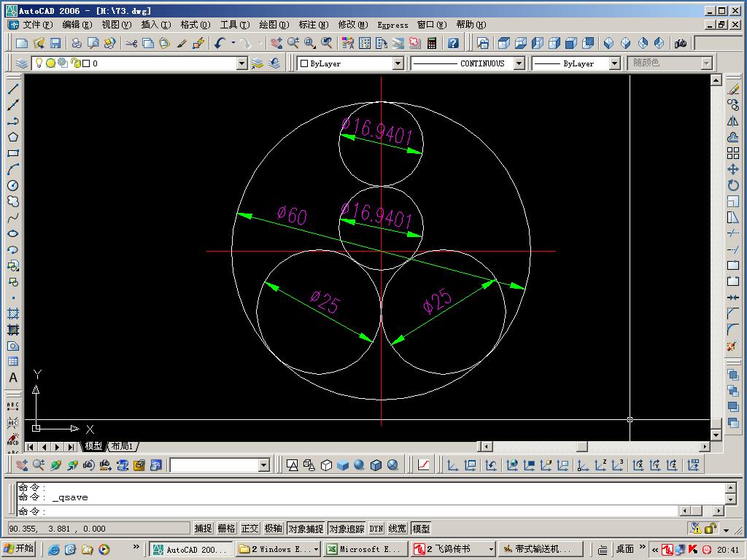Screen dimensions: 747x560
Task: Open the visual style combo box arrow
Action: pos(264,465)
